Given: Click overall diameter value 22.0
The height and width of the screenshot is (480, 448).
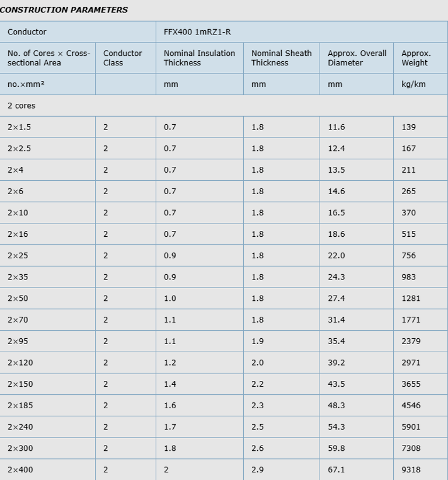Looking at the screenshot, I should [x=337, y=255].
